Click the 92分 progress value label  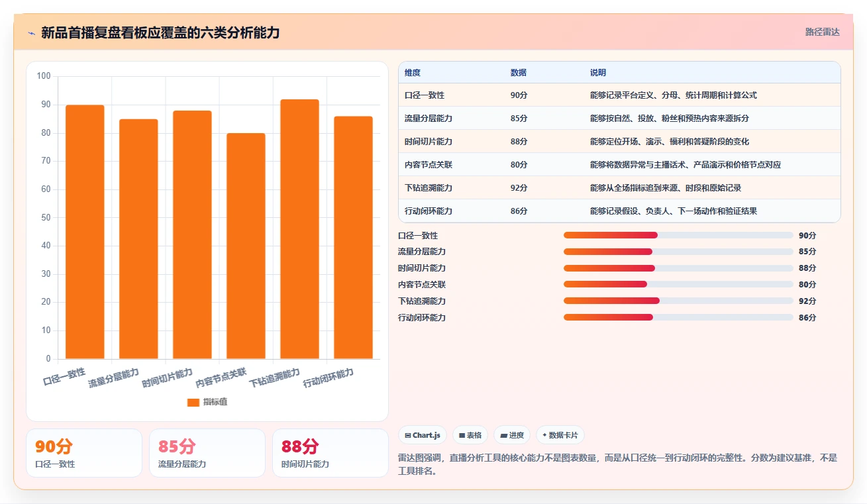(x=807, y=301)
